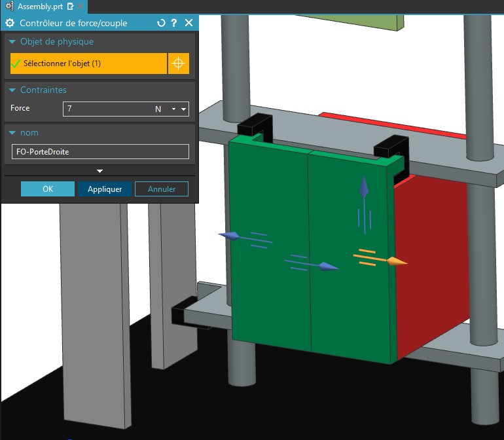Expand more dialog options with the bottom arrow
Screen dimensions: 504x440
[99, 171]
